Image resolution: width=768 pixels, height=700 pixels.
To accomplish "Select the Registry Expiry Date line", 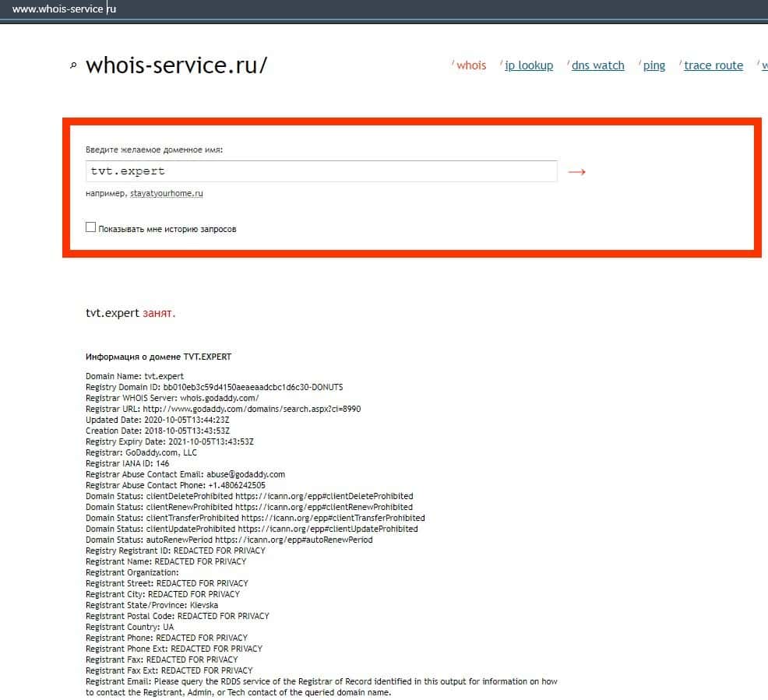I will click(x=170, y=441).
